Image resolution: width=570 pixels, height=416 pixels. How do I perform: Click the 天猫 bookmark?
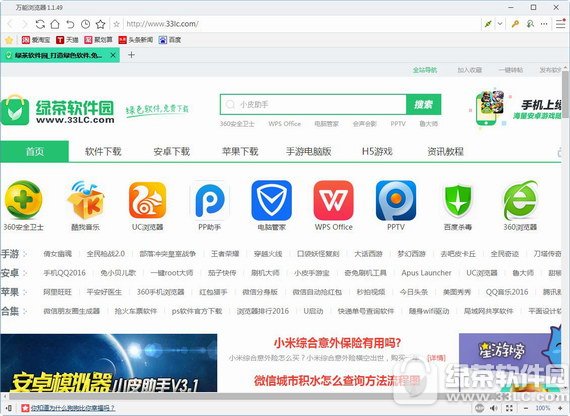(x=67, y=40)
